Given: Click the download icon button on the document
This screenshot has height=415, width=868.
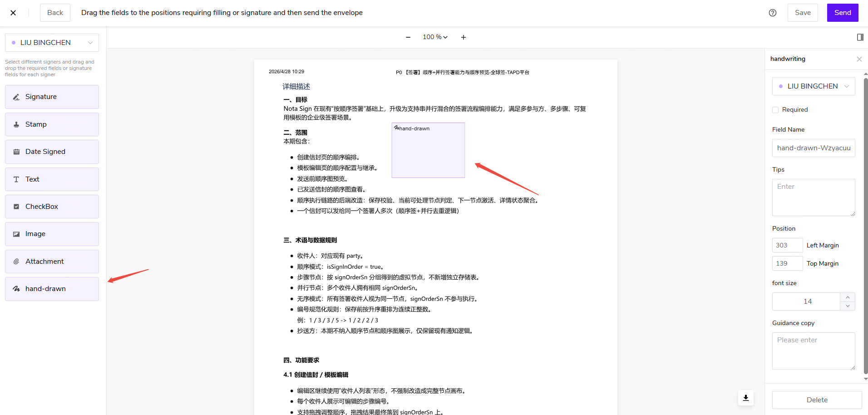Looking at the screenshot, I should tap(746, 398).
